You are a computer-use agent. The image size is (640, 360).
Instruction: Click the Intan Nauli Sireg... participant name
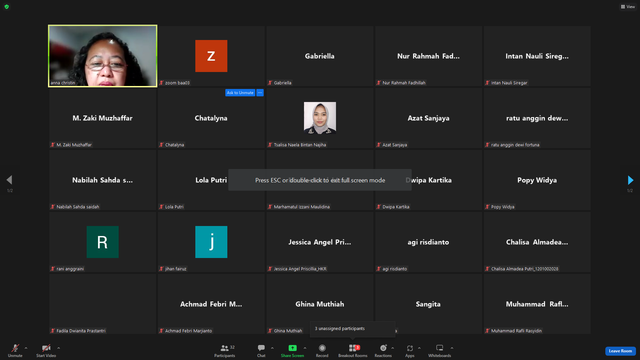pyautogui.click(x=537, y=56)
